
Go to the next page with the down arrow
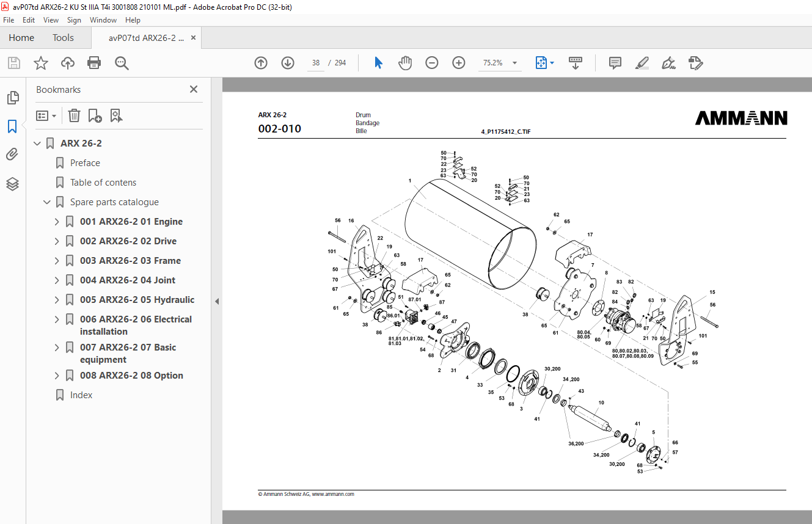(x=288, y=63)
